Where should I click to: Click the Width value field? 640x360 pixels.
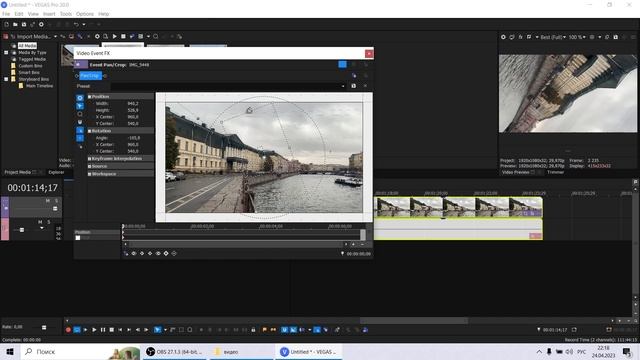point(133,103)
